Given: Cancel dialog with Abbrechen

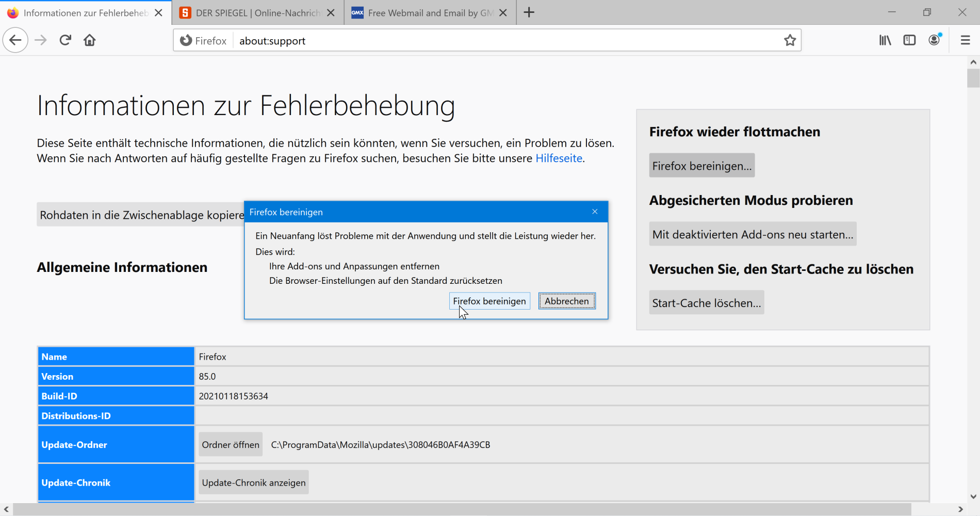Looking at the screenshot, I should point(567,301).
